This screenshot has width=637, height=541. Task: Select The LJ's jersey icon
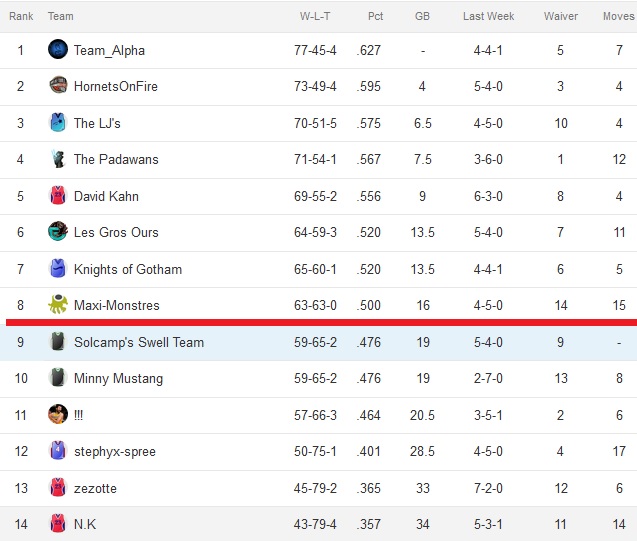point(58,122)
